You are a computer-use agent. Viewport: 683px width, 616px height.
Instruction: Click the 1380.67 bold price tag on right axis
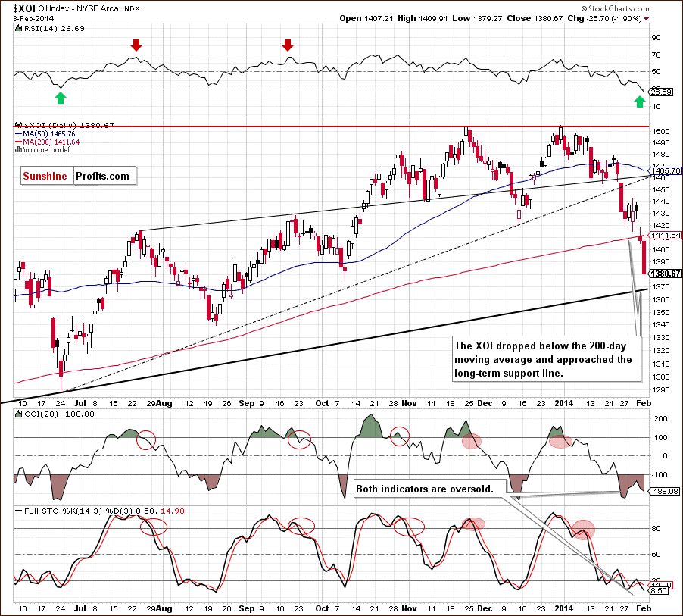click(x=666, y=274)
